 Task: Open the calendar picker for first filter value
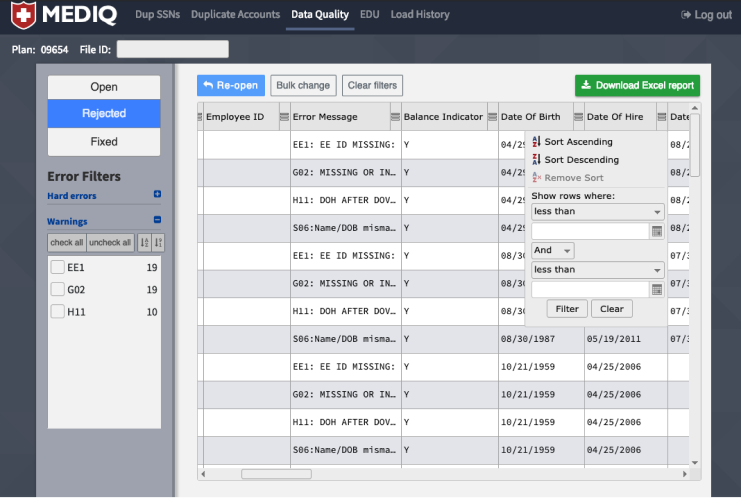(656, 231)
